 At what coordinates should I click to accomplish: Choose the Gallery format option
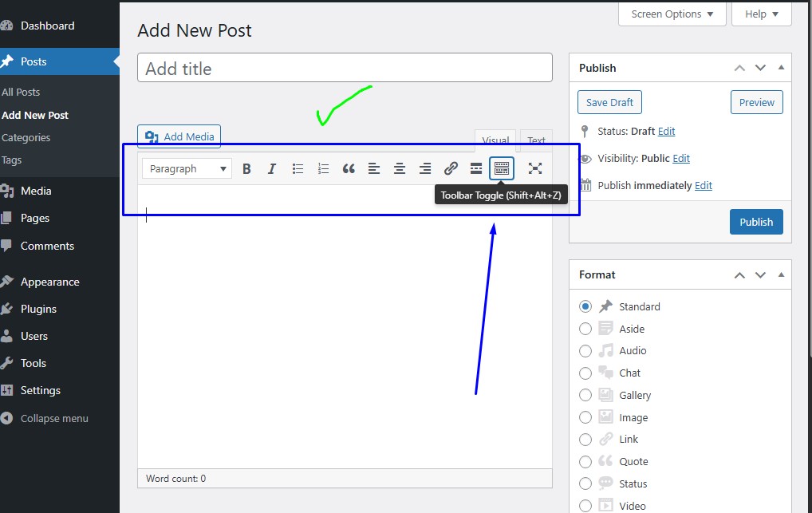click(x=585, y=395)
